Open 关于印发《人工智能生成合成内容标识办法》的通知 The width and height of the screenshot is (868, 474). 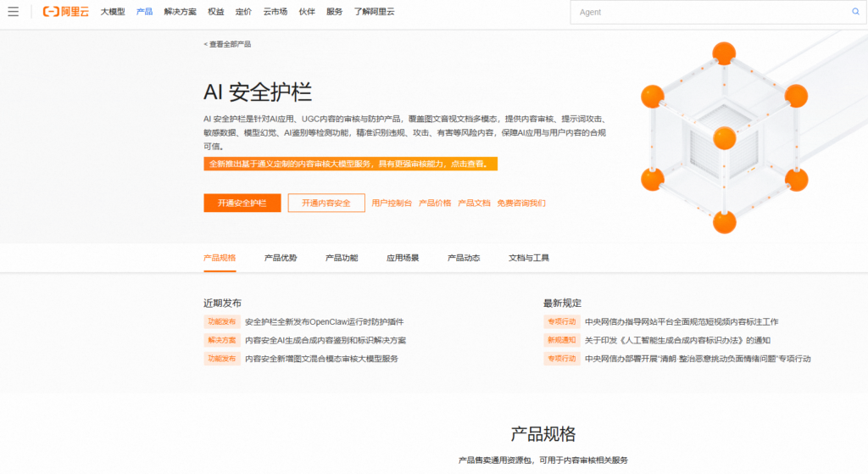tap(677, 341)
